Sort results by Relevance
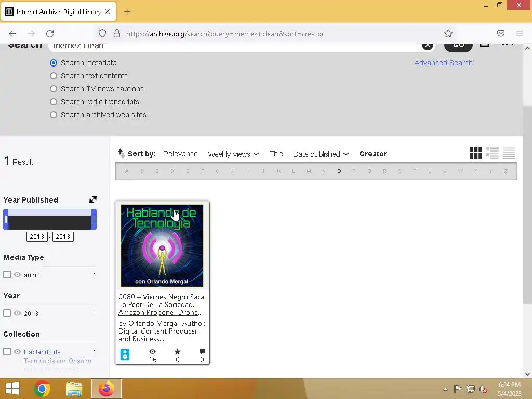 click(180, 154)
